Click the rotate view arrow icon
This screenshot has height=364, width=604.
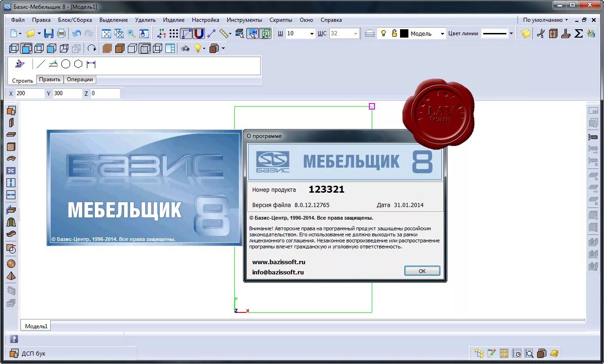pos(92,48)
